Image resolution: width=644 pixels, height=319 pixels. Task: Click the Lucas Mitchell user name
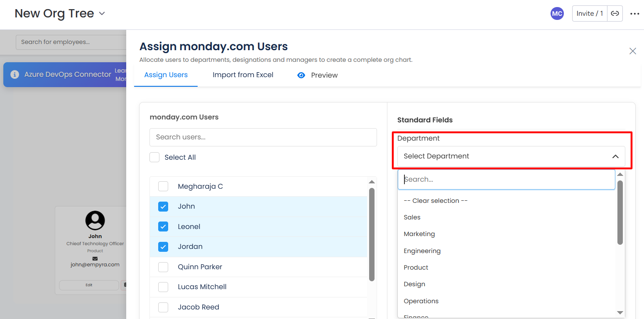tap(202, 287)
